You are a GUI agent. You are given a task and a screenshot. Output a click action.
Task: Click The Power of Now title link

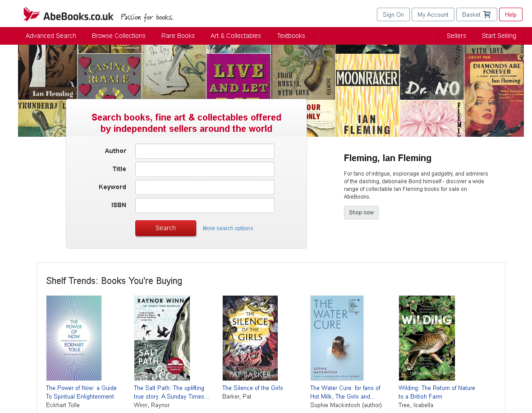click(x=81, y=392)
